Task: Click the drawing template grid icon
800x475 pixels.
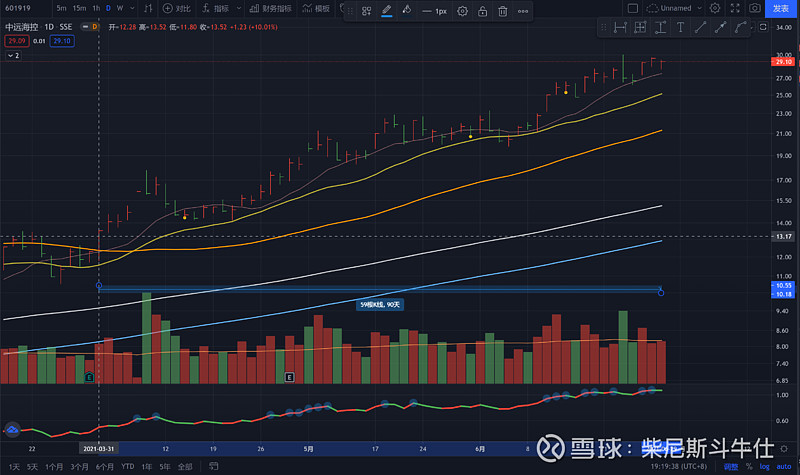Action: click(x=366, y=11)
